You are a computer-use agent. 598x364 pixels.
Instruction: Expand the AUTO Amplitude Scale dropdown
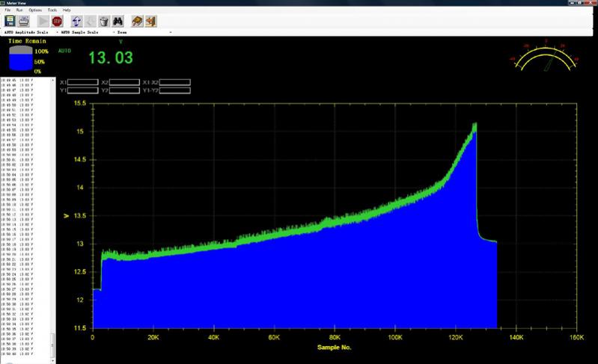tap(57, 32)
